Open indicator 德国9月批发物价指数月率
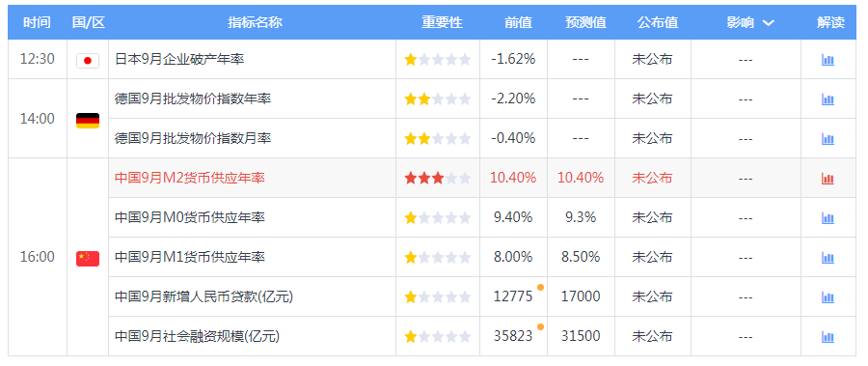The width and height of the screenshot is (868, 366). point(193,138)
